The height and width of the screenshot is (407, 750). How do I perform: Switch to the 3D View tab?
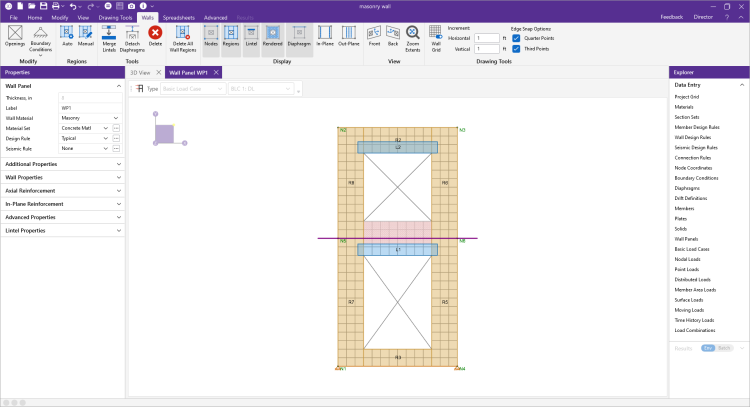point(140,73)
